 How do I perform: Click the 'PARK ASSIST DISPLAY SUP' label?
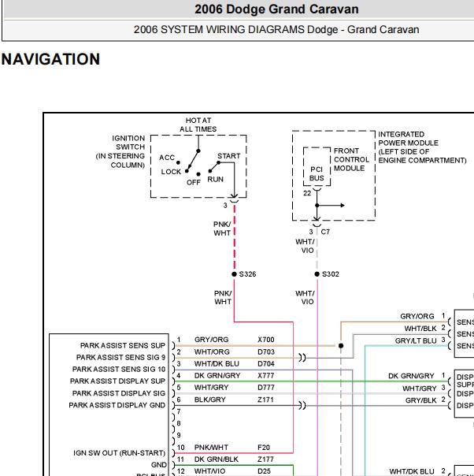(117, 381)
